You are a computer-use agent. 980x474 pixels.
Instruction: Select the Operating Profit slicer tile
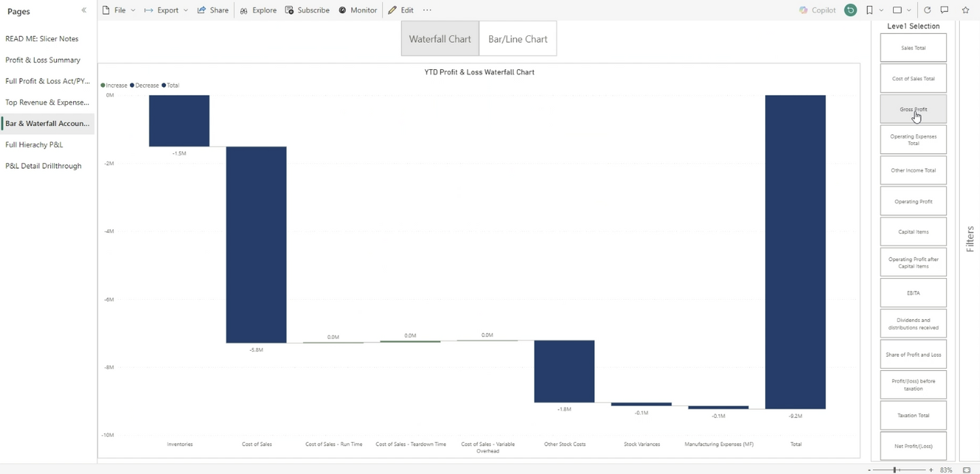click(914, 201)
